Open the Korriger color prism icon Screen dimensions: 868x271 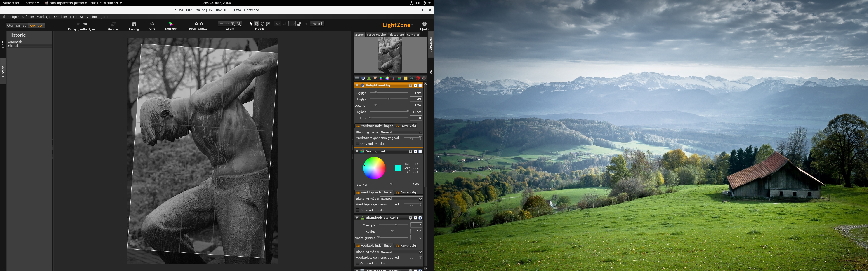coord(171,23)
